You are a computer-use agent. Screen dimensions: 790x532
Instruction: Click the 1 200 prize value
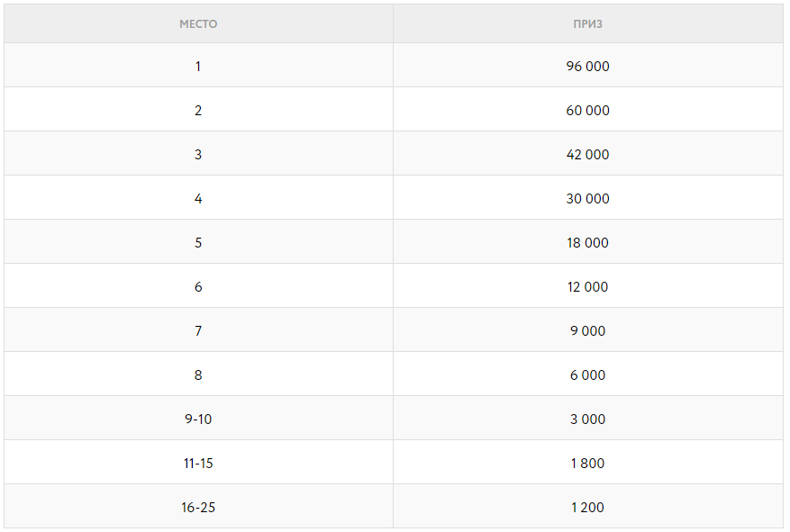[587, 508]
